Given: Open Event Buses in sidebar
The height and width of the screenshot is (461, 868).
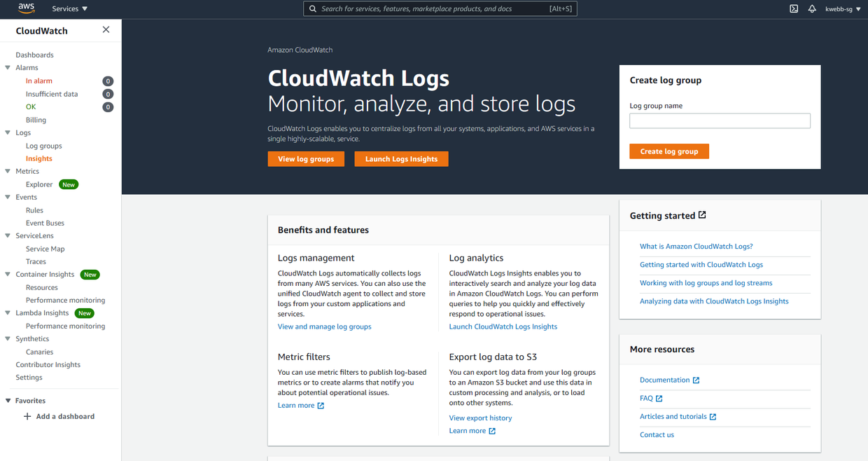Looking at the screenshot, I should click(x=45, y=223).
